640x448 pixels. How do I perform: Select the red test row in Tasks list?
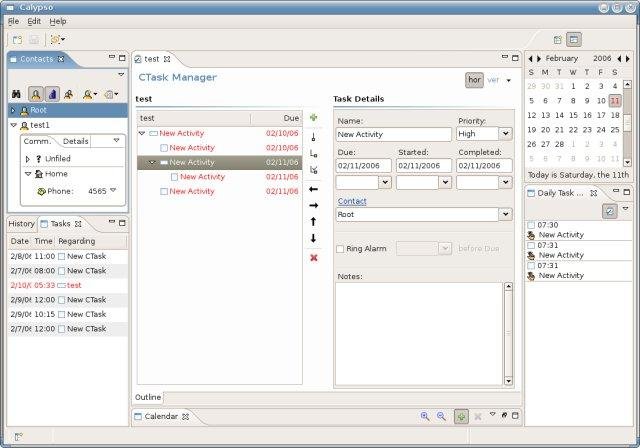tap(68, 285)
